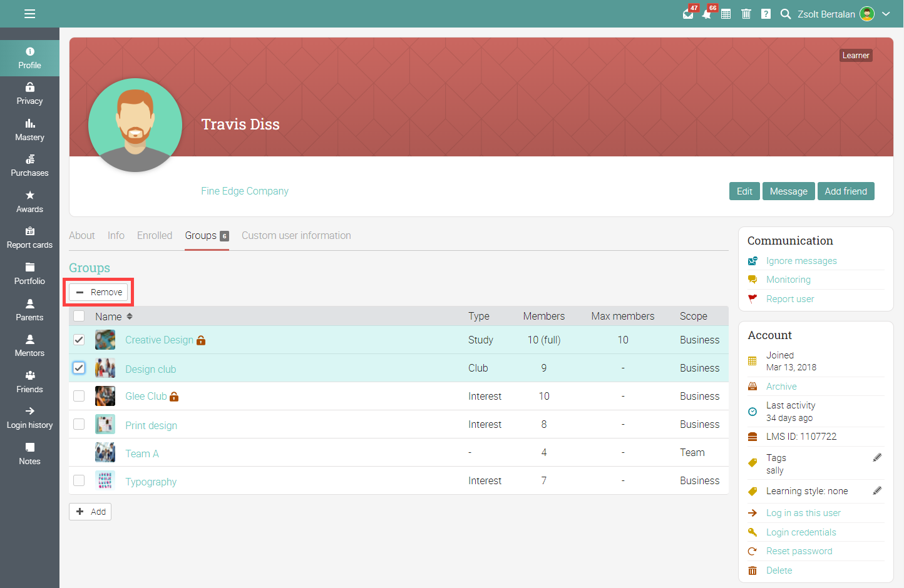This screenshot has height=588, width=904.
Task: Switch to the Enrolled tab
Action: pos(155,235)
